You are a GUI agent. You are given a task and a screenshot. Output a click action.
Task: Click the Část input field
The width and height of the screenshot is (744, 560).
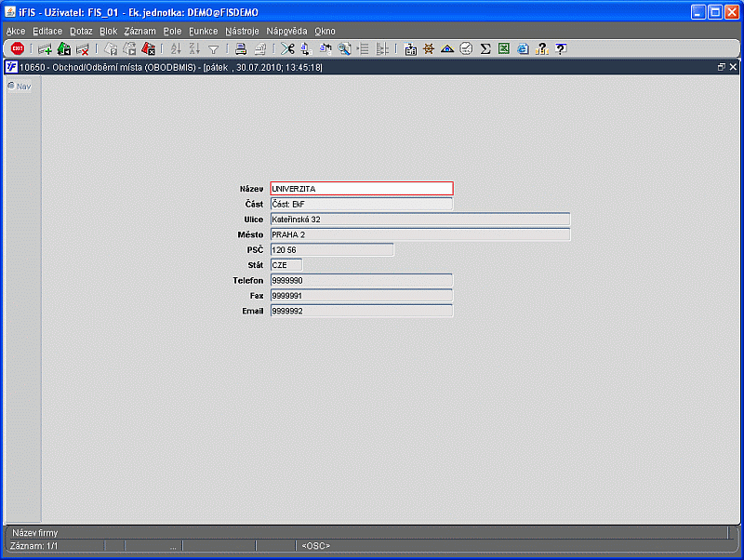[x=362, y=204]
